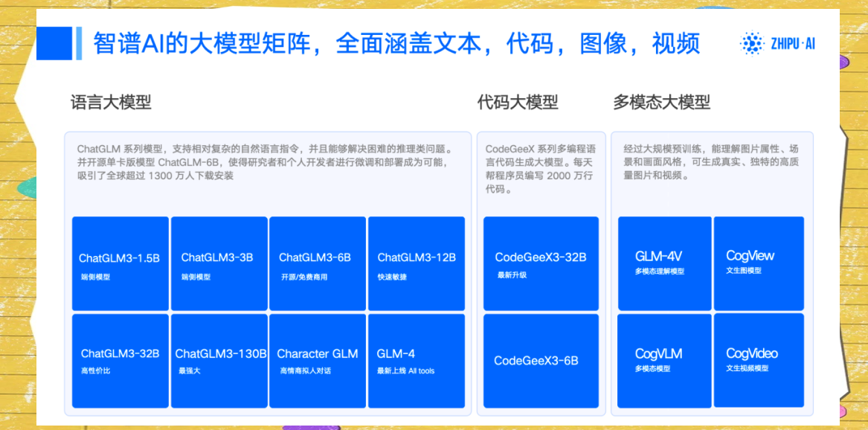Screen dimensions: 868x430
Task: Select the CogVideo text-to-video card
Action: (x=759, y=360)
